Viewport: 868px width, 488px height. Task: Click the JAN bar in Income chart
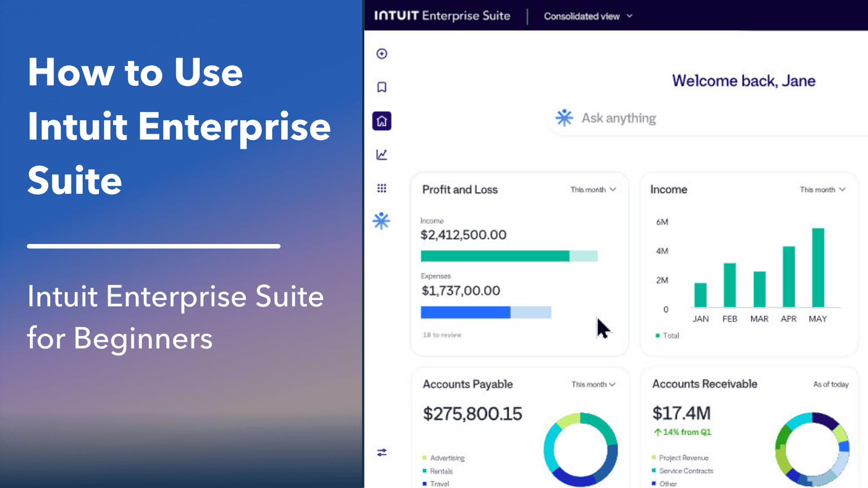point(700,295)
